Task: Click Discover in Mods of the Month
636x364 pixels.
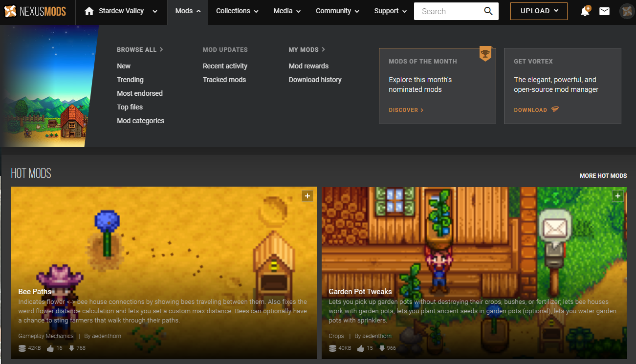Action: (x=406, y=110)
